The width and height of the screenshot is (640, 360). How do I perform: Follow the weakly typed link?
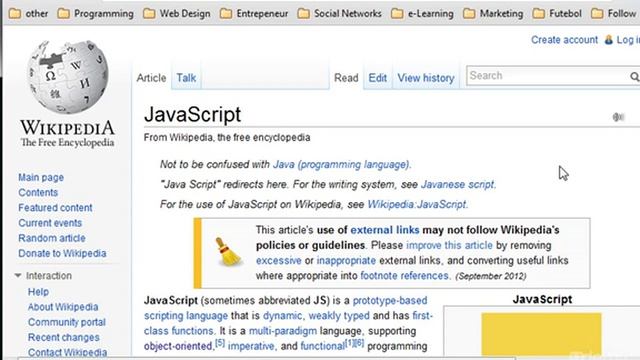(x=339, y=316)
